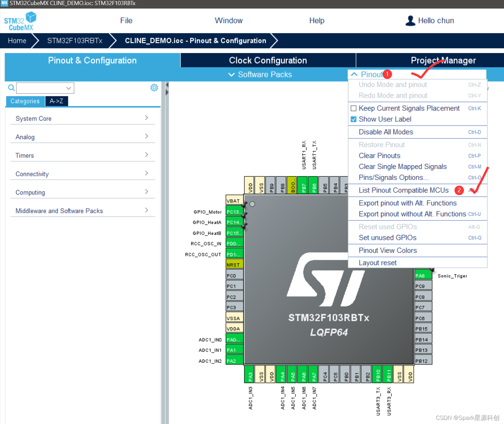Choose Export pinout with Alt. Functions
Screen dimensions: 504x424
tap(418, 203)
